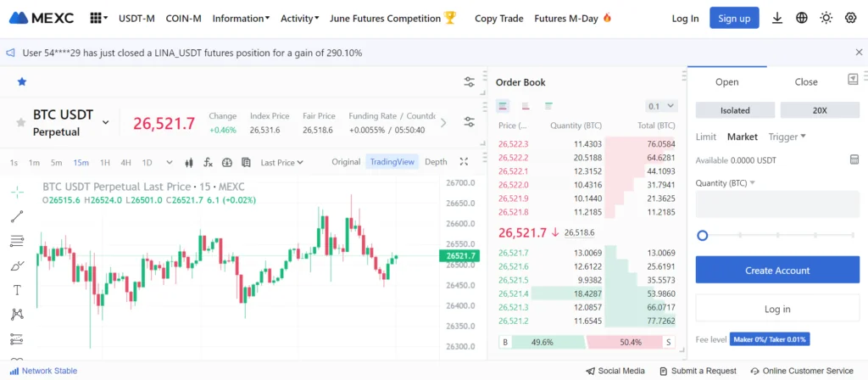Open the trading guide icon beside Close tab

pyautogui.click(x=853, y=79)
